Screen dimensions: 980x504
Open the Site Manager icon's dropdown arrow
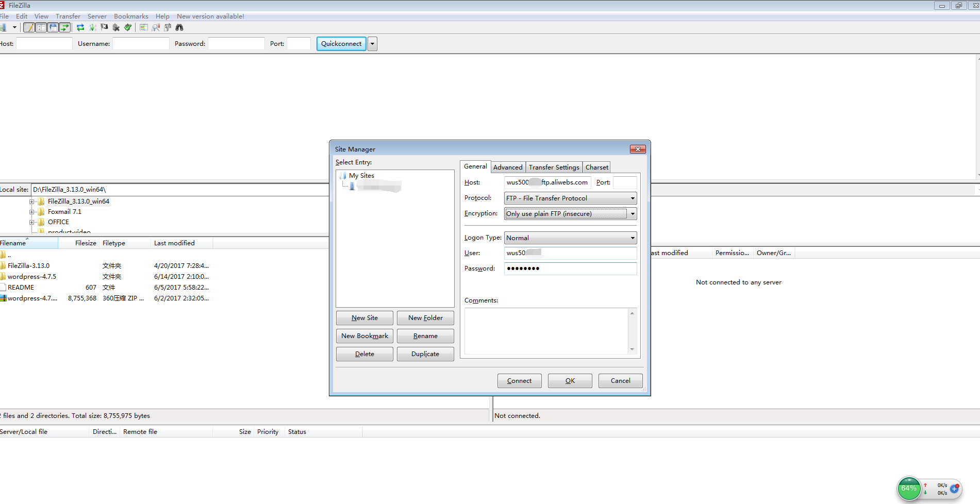tap(14, 27)
